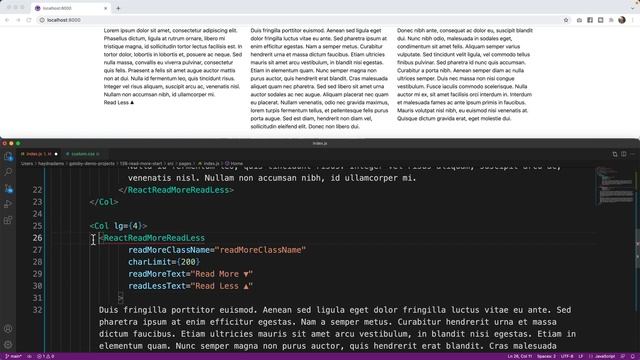Image resolution: width=640 pixels, height=360 pixels.
Task: Open the Chrome three-dot menu
Action: pyautogui.click(x=633, y=20)
